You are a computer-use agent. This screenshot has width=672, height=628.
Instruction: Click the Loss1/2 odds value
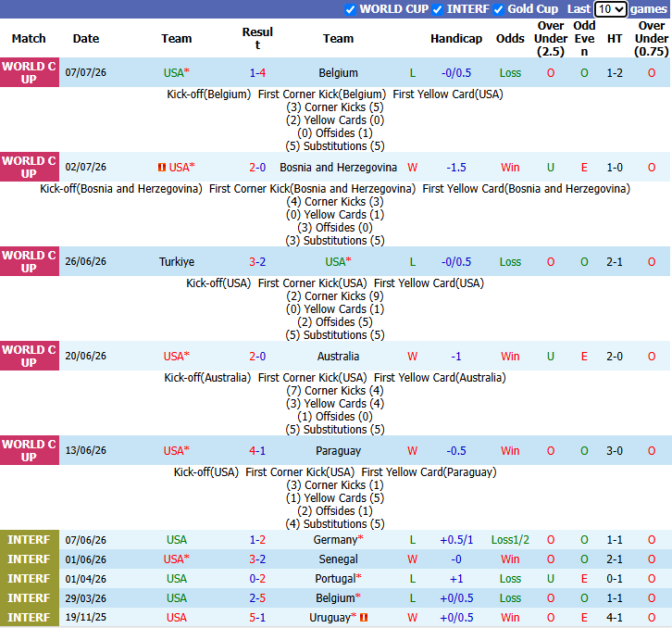510,540
